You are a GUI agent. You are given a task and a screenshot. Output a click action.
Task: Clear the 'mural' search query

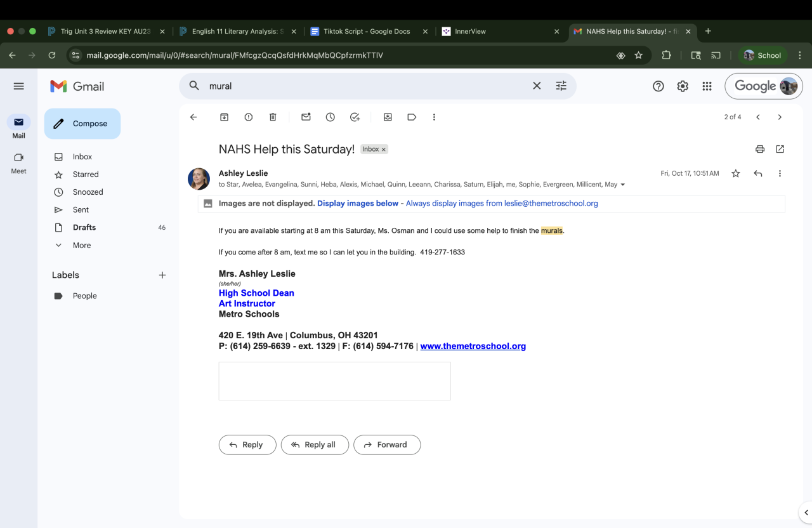[x=537, y=86]
